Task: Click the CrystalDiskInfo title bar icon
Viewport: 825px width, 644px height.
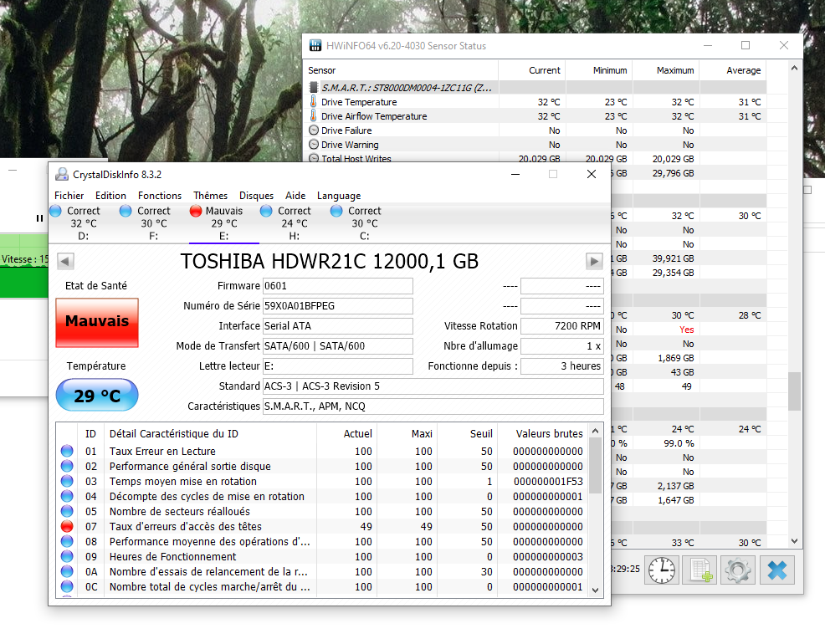Action: 62,174
